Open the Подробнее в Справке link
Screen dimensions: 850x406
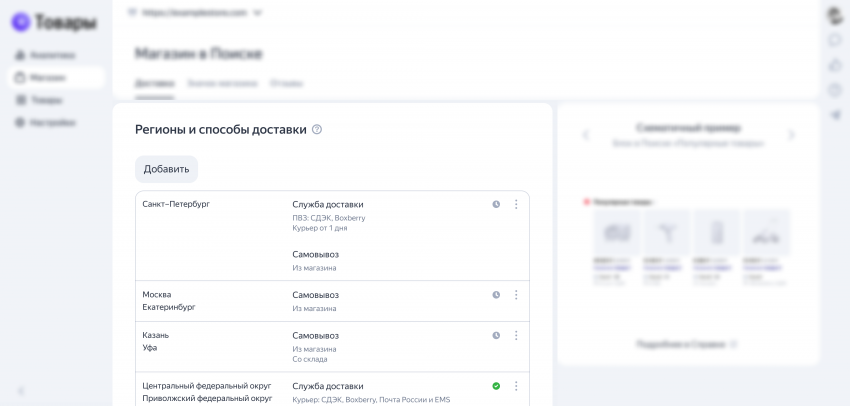686,344
